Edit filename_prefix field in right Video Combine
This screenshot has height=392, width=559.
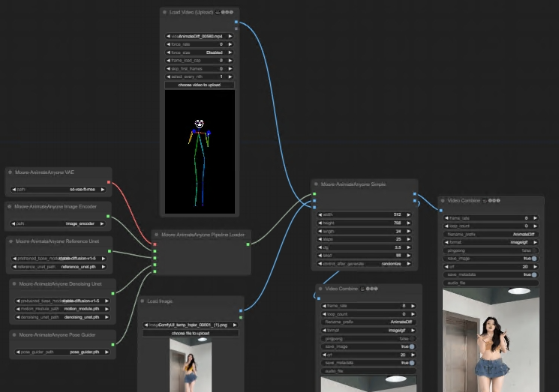491,235
